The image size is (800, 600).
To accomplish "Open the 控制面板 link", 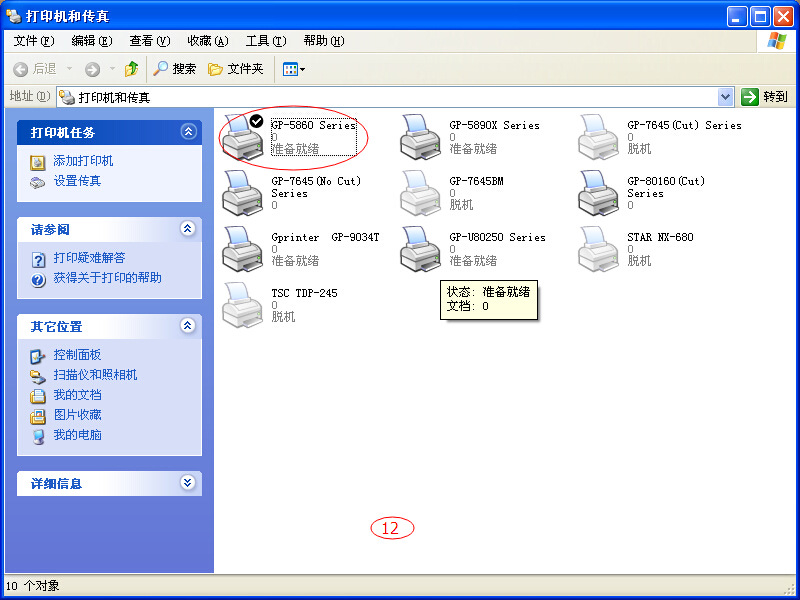I will (78, 355).
